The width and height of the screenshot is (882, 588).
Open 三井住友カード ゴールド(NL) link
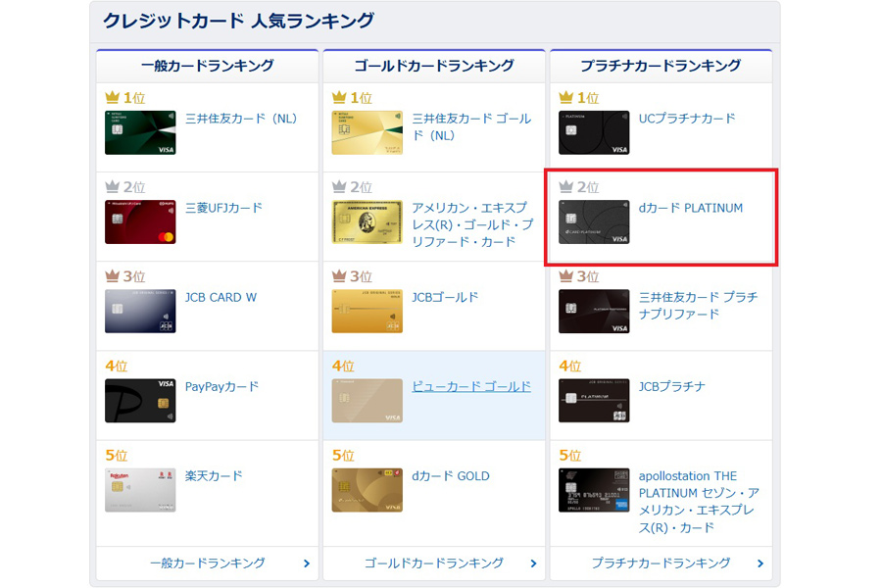[471, 127]
